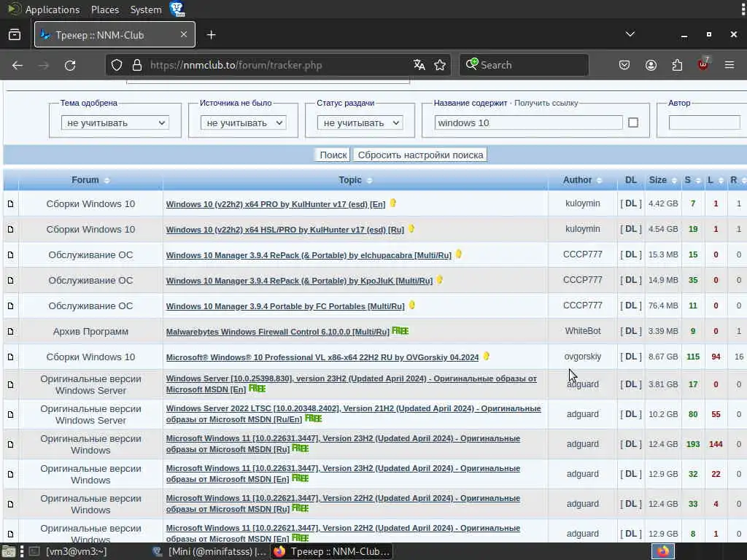Toggle the checkbox next to the title search field
The image size is (747, 560).
point(633,122)
